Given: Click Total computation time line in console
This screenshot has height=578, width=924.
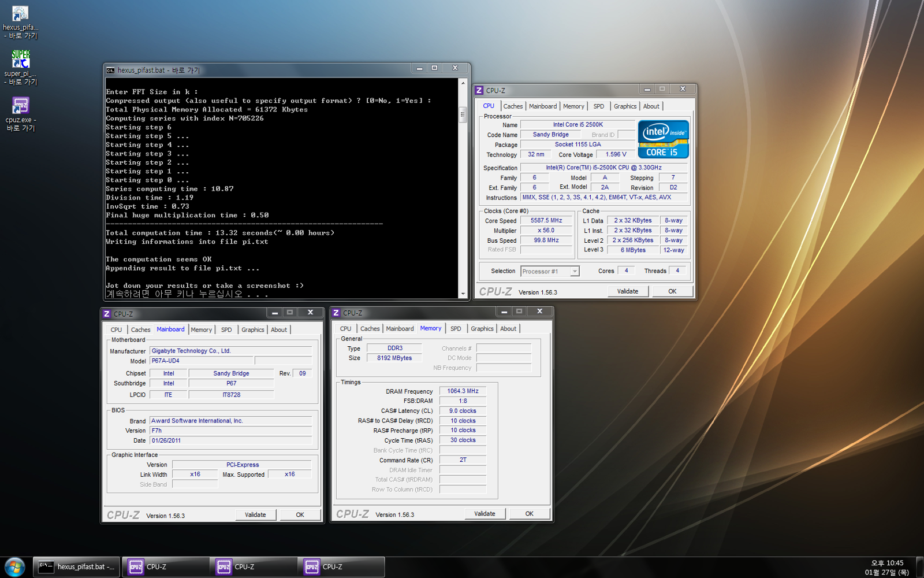Looking at the screenshot, I should tap(220, 233).
